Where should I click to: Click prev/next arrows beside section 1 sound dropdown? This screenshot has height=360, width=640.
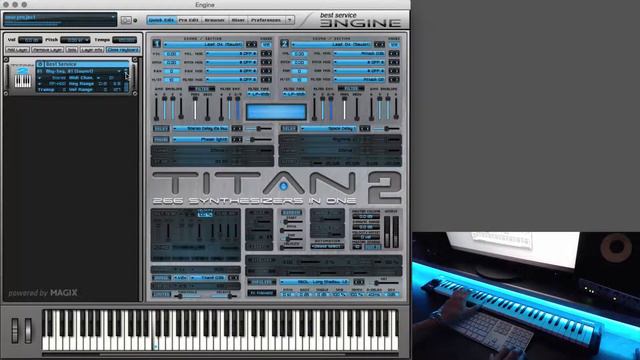click(x=251, y=44)
